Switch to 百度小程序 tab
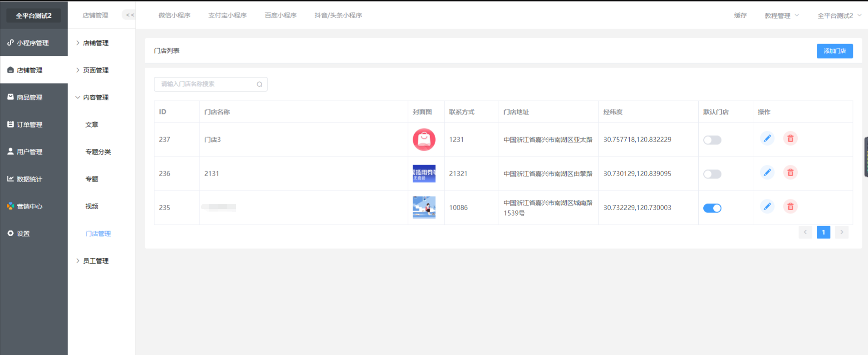 click(280, 15)
